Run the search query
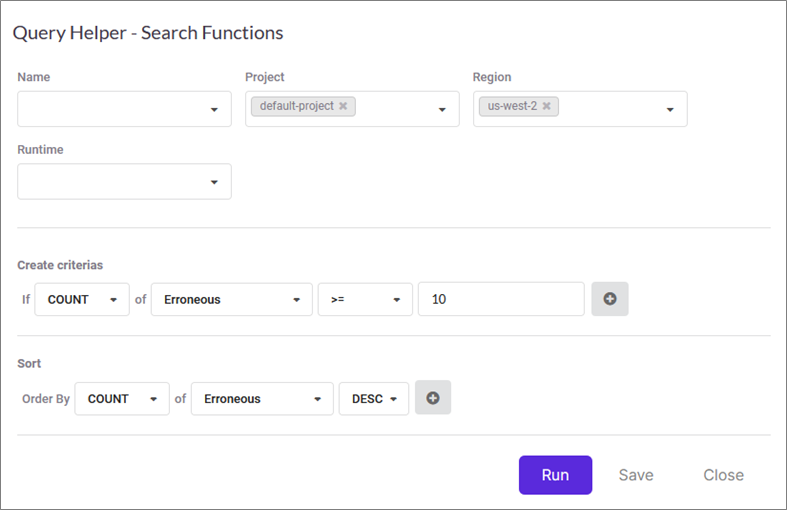This screenshot has width=787, height=510. click(x=555, y=475)
